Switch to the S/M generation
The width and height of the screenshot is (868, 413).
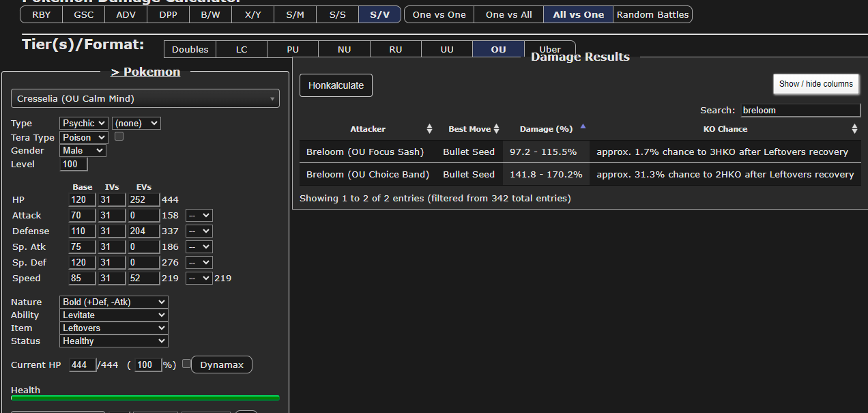pos(295,14)
